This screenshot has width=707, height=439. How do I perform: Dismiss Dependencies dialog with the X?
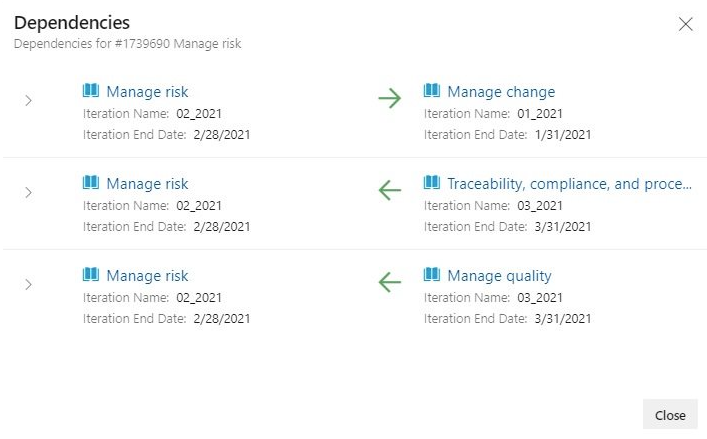click(685, 24)
